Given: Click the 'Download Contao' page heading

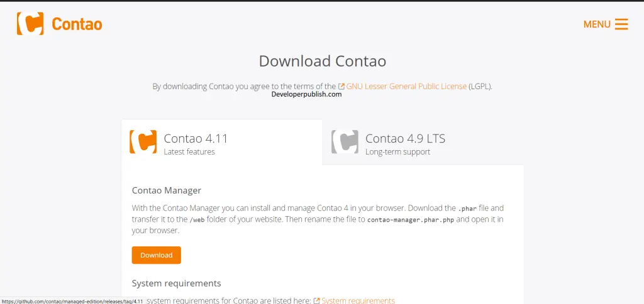Looking at the screenshot, I should [x=323, y=61].
